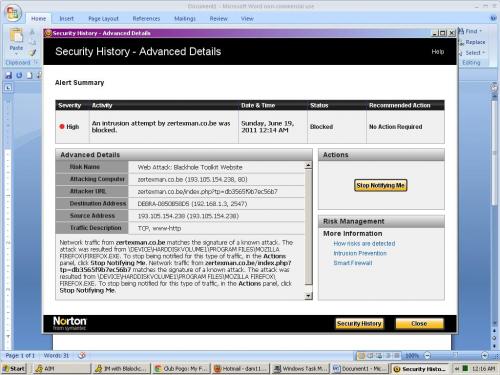Click the Stop Notifying Me button
500x375 pixels.
[381, 185]
